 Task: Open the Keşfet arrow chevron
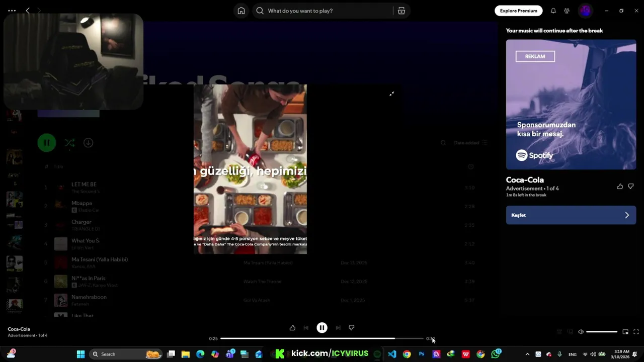point(627,215)
